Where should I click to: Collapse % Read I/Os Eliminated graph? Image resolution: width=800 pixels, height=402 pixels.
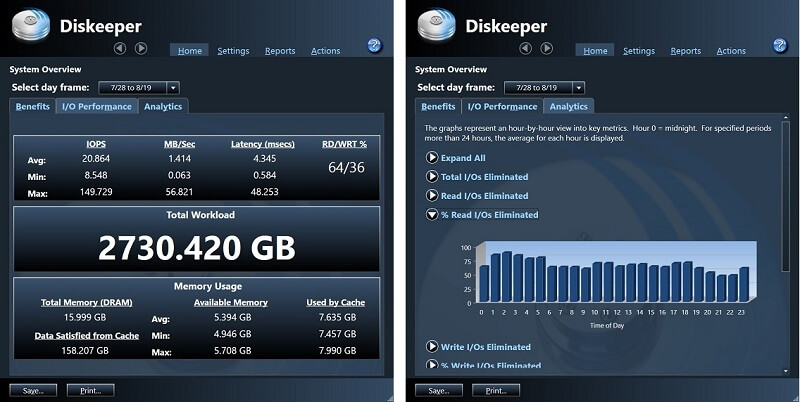click(x=482, y=215)
